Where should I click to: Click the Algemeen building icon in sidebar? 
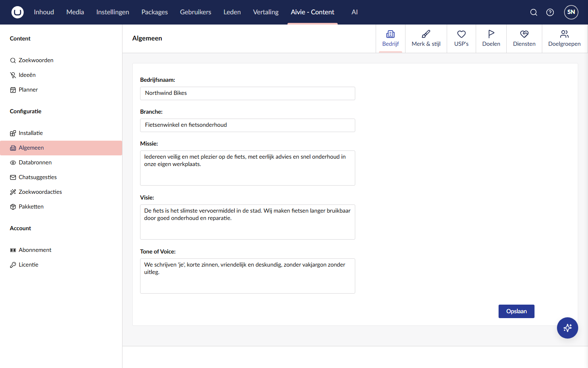[x=13, y=148]
